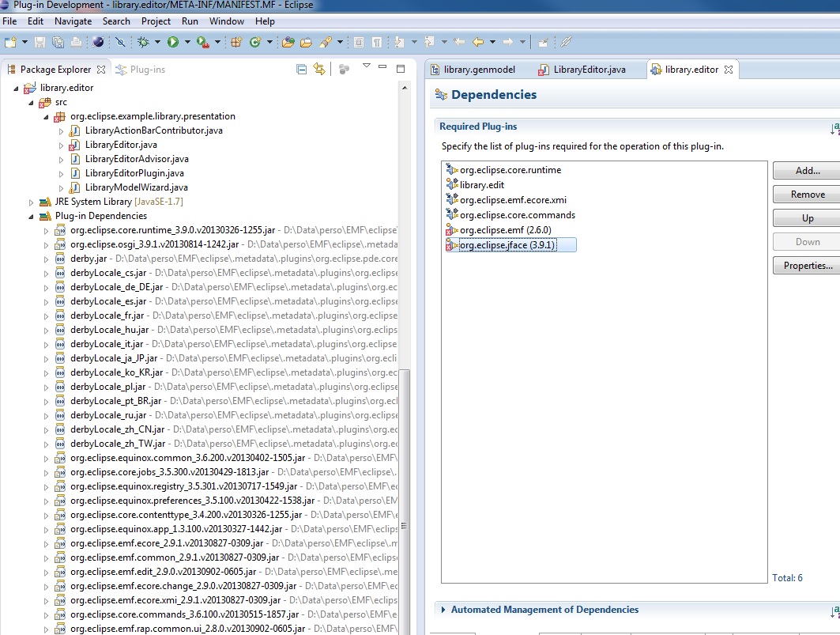
Task: Collapse the Plug-in Dependencies node
Action: (x=31, y=217)
